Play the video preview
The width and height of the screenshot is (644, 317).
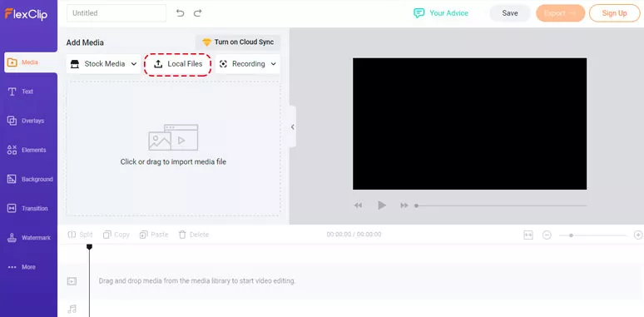point(382,206)
